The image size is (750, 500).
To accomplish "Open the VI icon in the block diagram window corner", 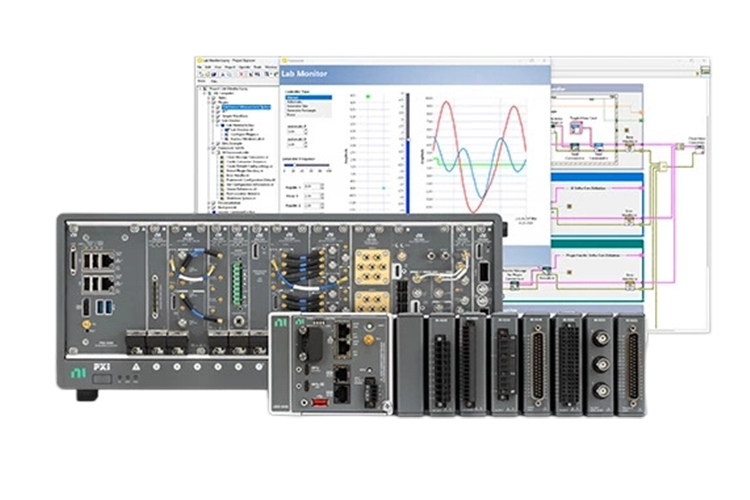I will pyautogui.click(x=705, y=71).
